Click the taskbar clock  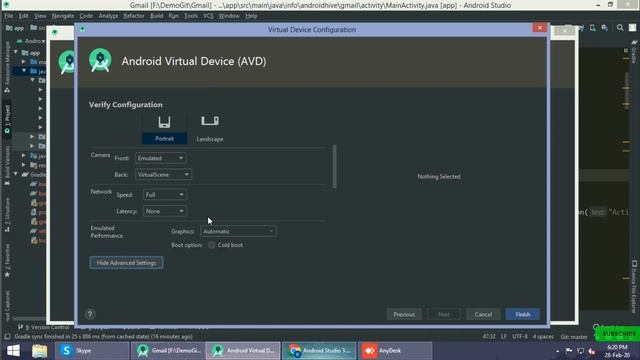click(617, 351)
